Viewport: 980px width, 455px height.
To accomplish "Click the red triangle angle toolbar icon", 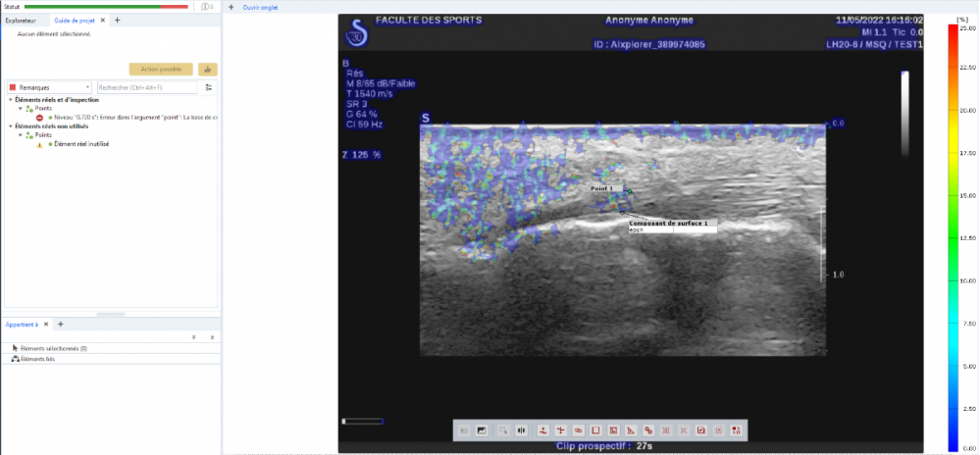I will coord(631,430).
